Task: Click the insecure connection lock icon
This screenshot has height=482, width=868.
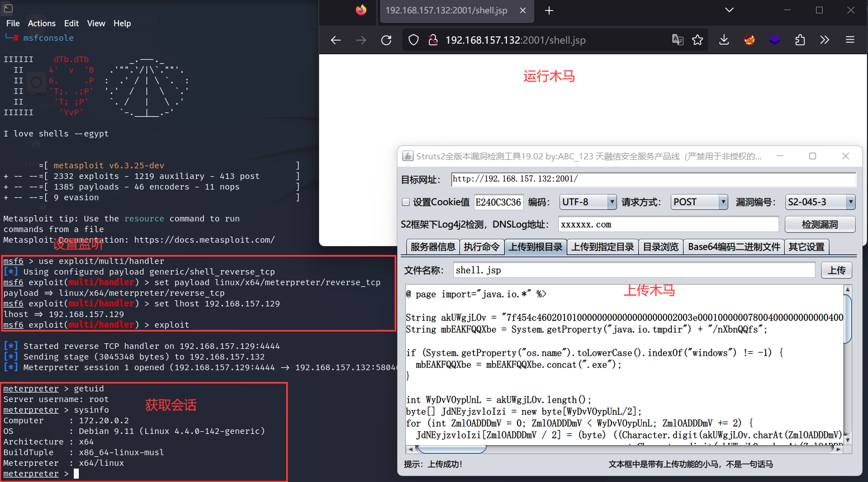Action: point(433,40)
